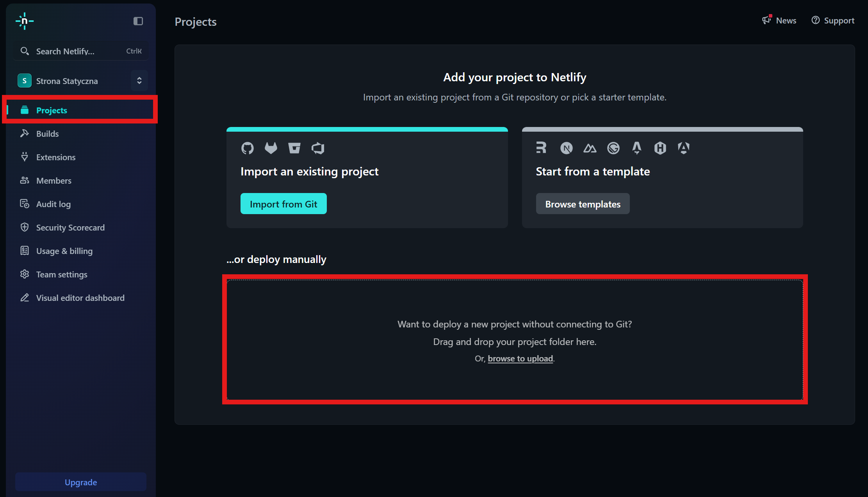This screenshot has height=497, width=868.
Task: Select the GitHub import icon
Action: click(x=248, y=148)
